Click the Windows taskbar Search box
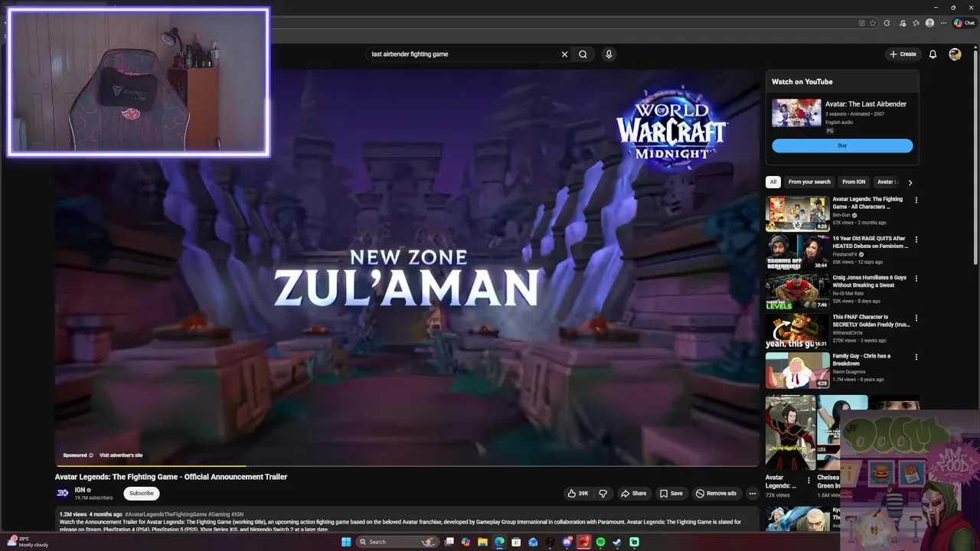 398,542
